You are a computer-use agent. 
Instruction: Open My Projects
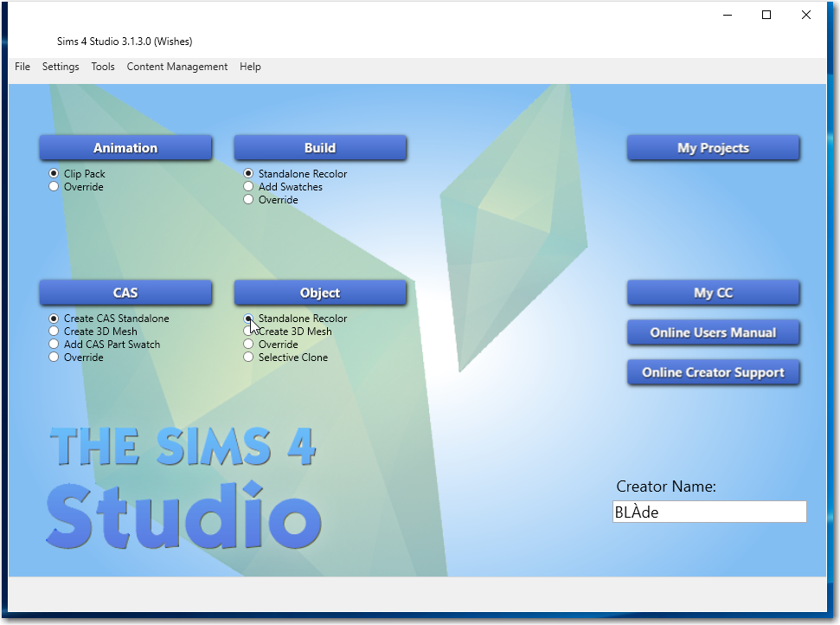713,147
